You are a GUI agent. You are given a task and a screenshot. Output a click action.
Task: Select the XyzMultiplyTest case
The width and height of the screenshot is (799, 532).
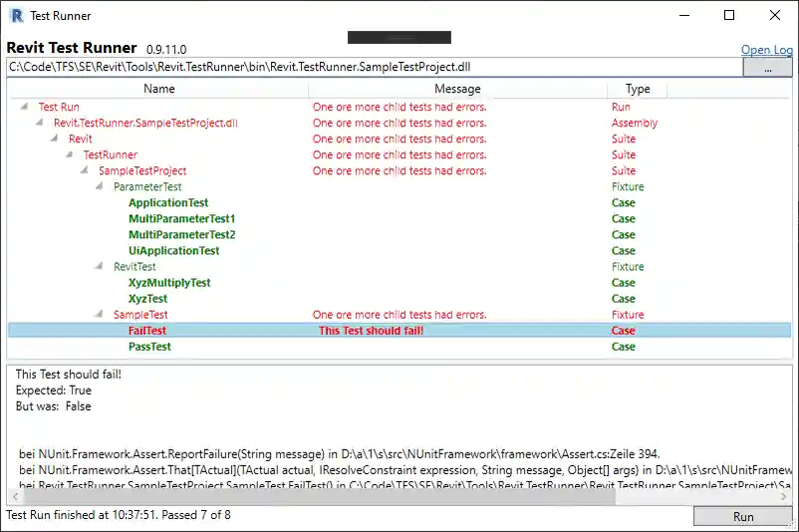coord(169,283)
